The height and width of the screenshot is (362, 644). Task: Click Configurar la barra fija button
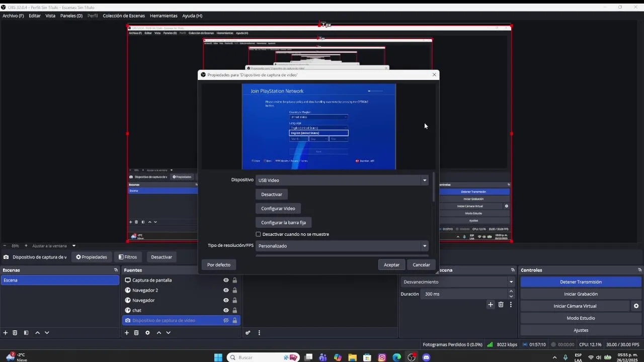pos(284,223)
